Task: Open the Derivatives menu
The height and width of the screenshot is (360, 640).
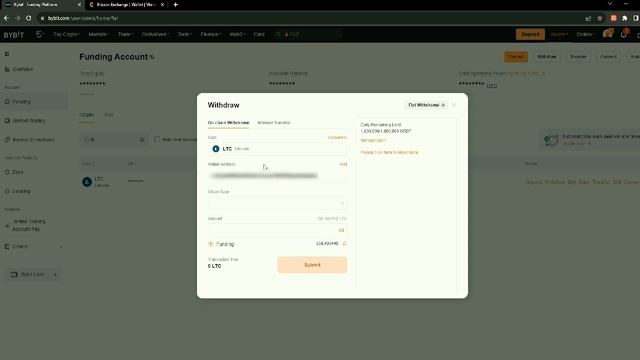Action: [155, 34]
